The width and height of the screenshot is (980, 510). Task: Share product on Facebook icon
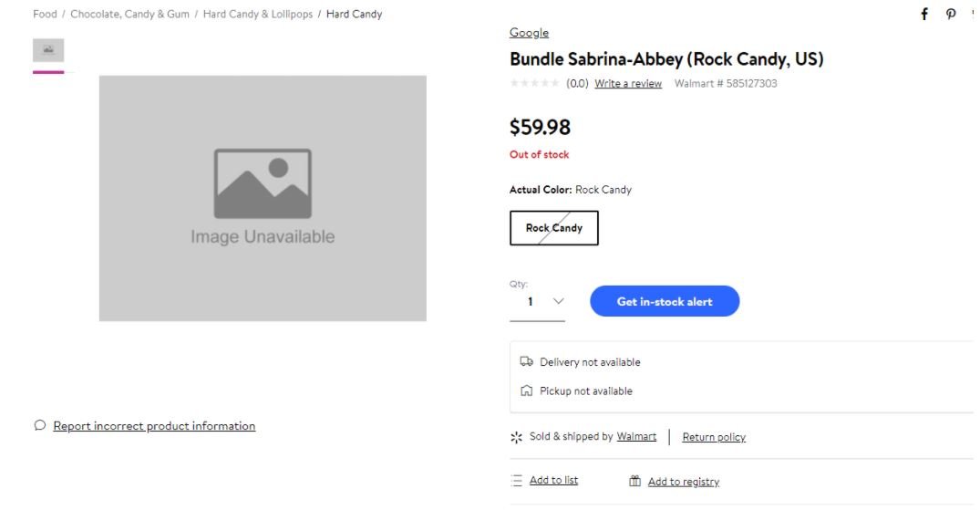coord(924,14)
